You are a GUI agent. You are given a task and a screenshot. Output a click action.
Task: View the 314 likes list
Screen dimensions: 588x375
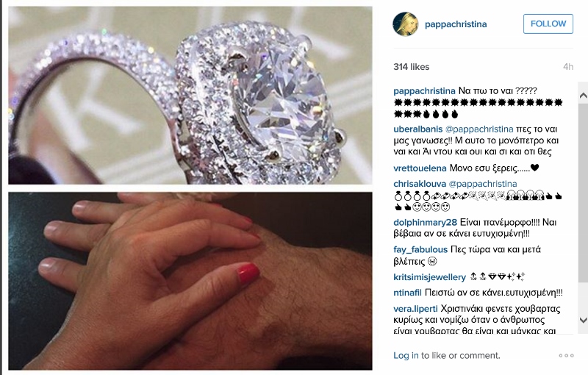411,67
